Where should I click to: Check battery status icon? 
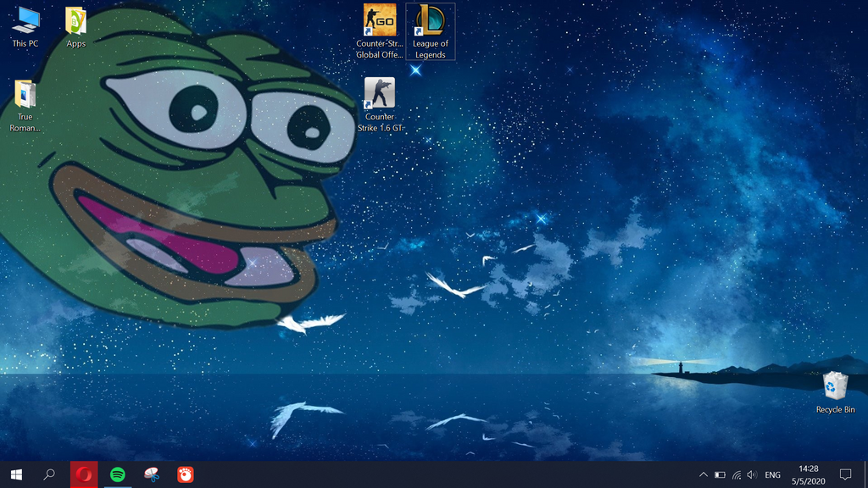tap(720, 474)
